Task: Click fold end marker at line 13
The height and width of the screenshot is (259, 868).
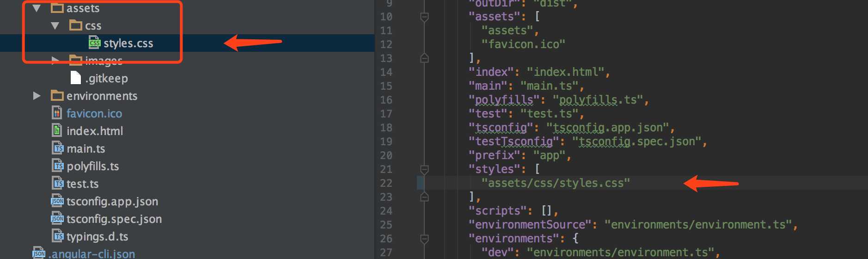Action: coord(424,58)
